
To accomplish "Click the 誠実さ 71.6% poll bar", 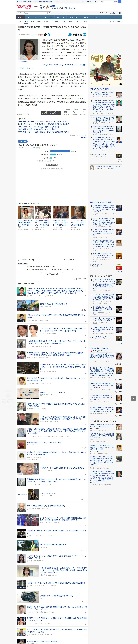I will (x=60, y=151).
